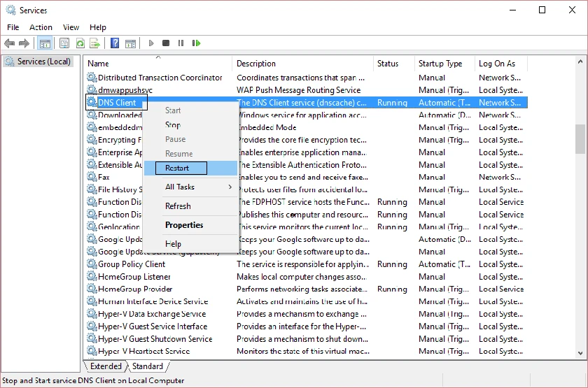Viewport: 588px width, 388px height.
Task: Open the Action menu
Action: tap(41, 27)
